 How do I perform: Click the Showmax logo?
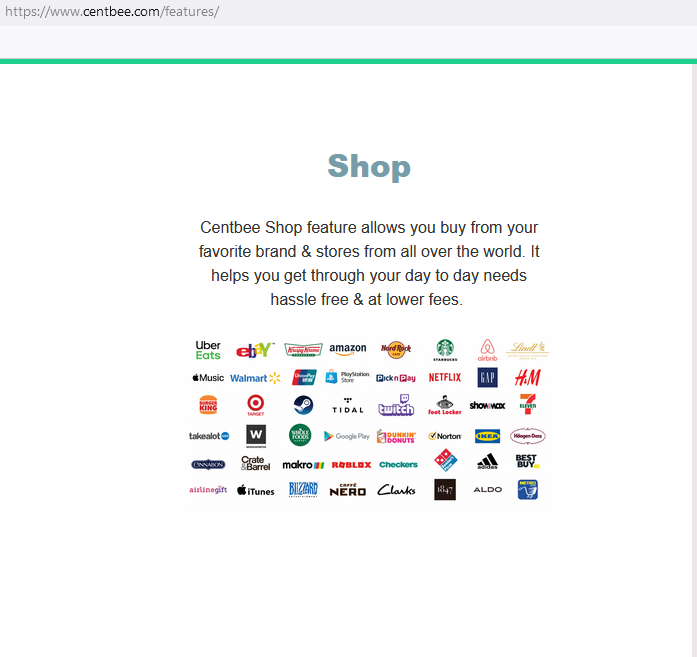[x=487, y=405]
